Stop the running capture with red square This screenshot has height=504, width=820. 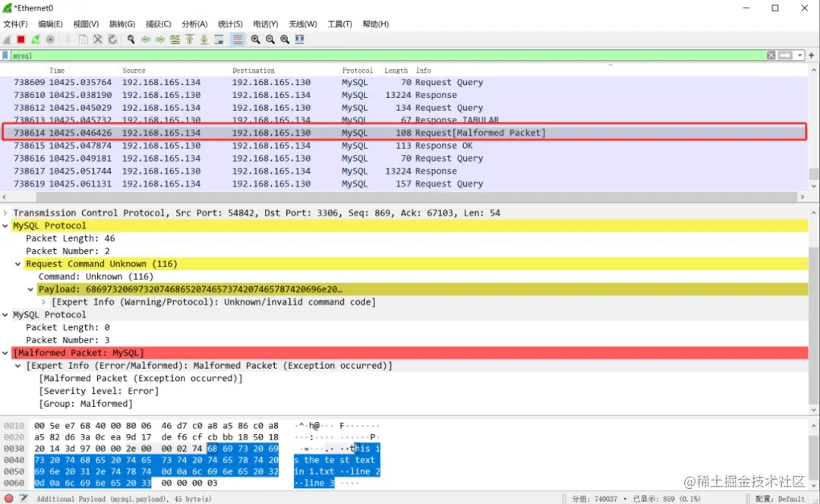pyautogui.click(x=21, y=39)
